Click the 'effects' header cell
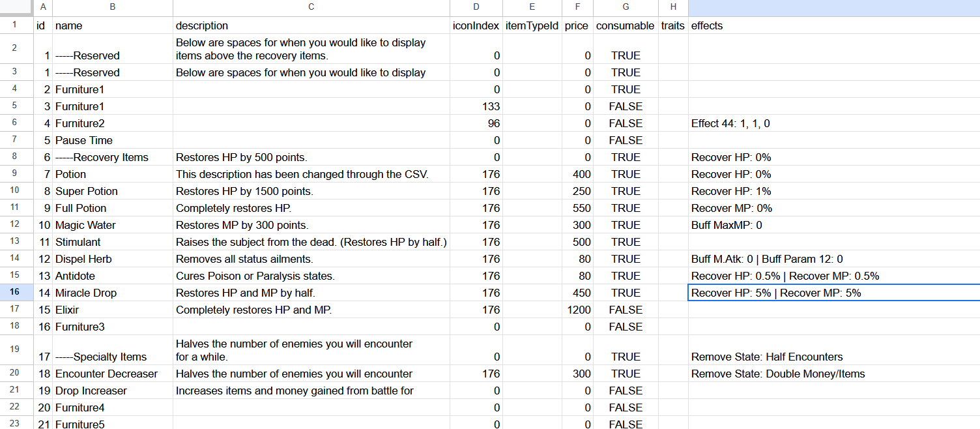This screenshot has width=980, height=429. pos(834,25)
